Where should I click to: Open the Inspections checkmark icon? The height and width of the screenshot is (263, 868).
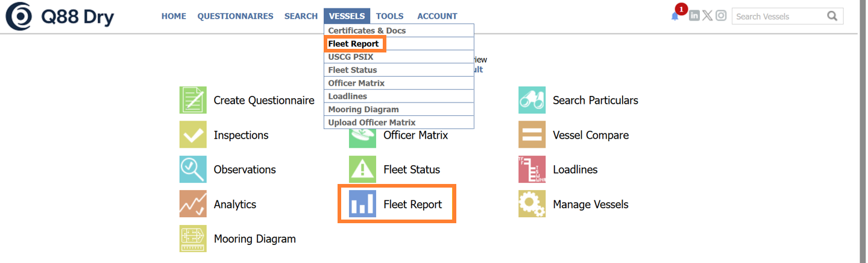point(193,135)
